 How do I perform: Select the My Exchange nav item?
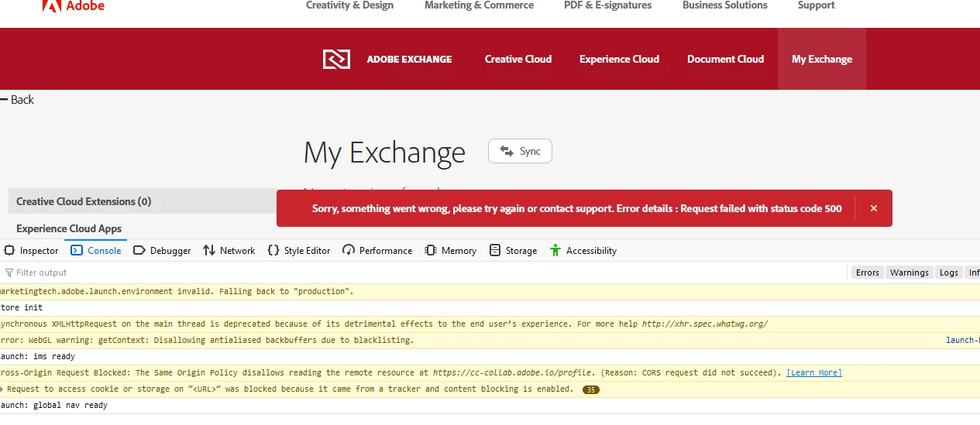[x=822, y=59]
